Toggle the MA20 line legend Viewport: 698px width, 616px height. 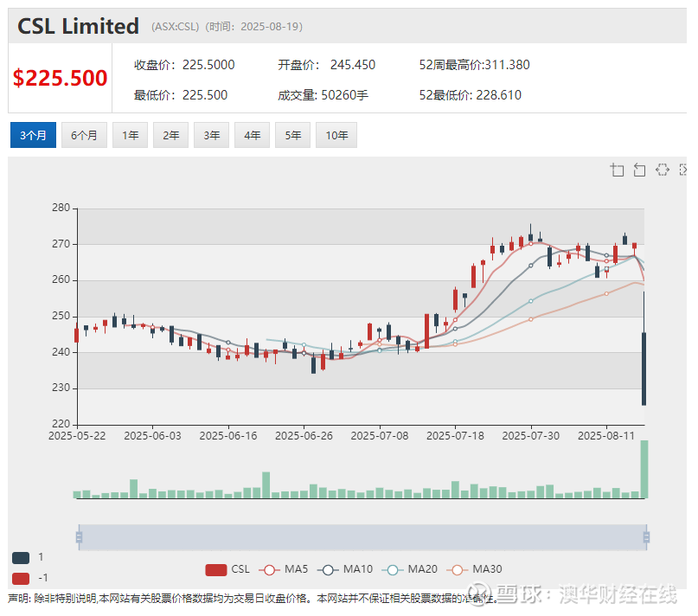point(409,569)
